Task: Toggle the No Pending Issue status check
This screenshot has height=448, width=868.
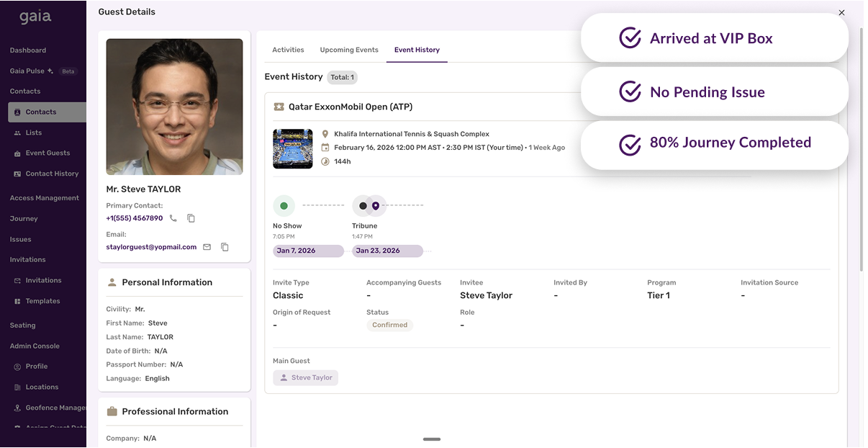Action: tap(630, 91)
